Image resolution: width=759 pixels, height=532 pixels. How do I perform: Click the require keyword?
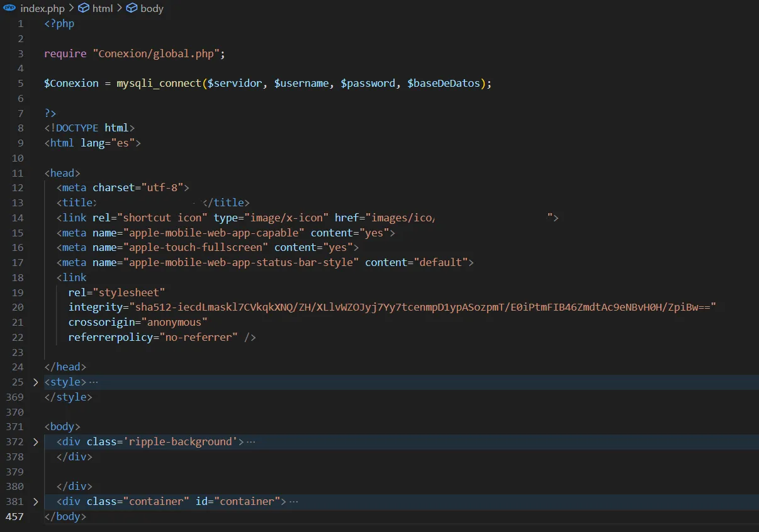click(65, 53)
